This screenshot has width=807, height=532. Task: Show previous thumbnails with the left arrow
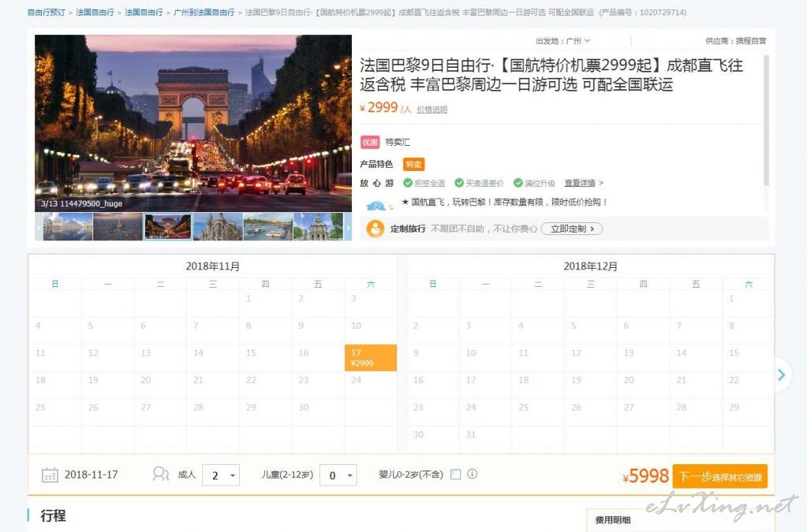click(x=39, y=227)
